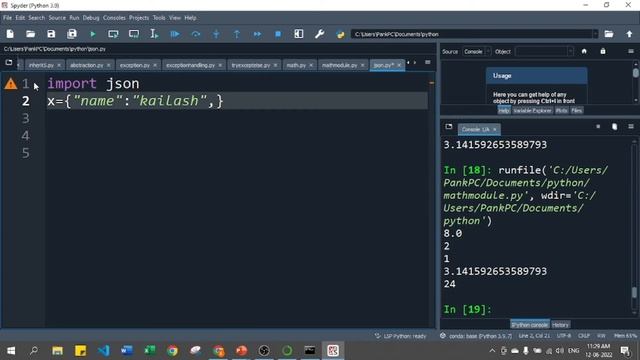Open the Source menu

point(57,18)
